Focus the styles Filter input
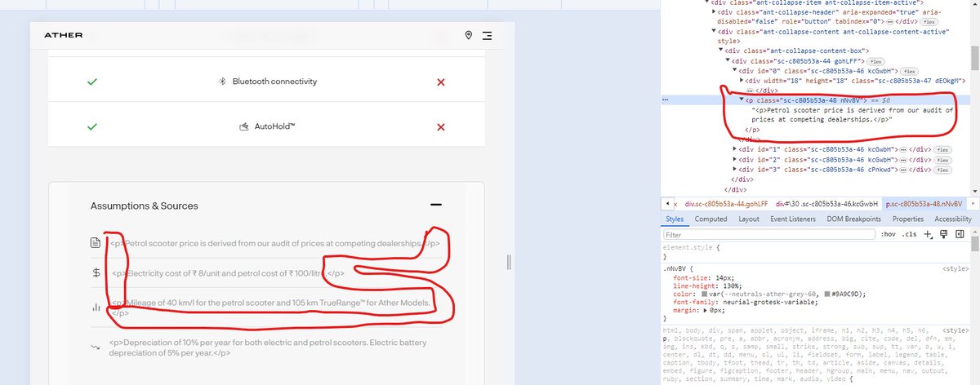 point(768,234)
